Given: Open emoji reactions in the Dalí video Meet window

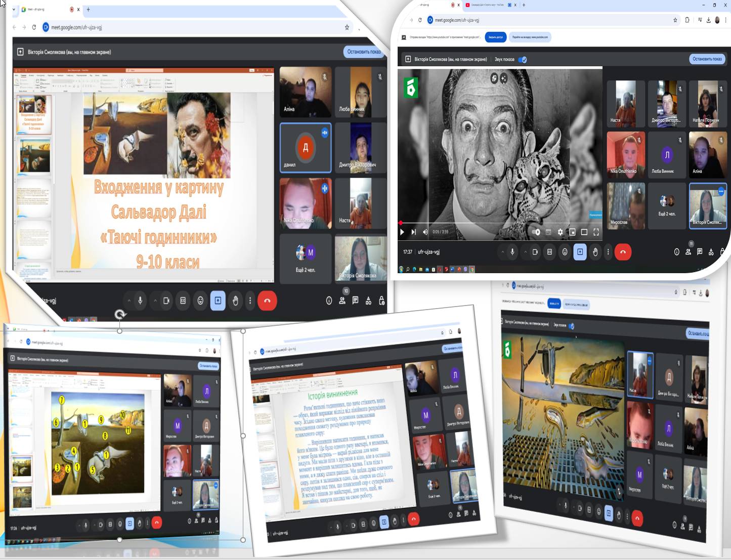Looking at the screenshot, I should (565, 252).
